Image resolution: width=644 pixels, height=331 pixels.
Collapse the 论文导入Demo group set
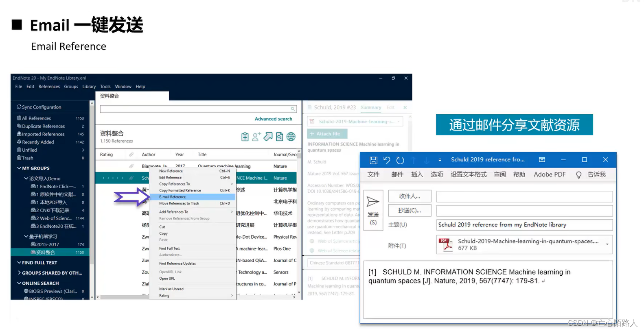pyautogui.click(x=26, y=179)
